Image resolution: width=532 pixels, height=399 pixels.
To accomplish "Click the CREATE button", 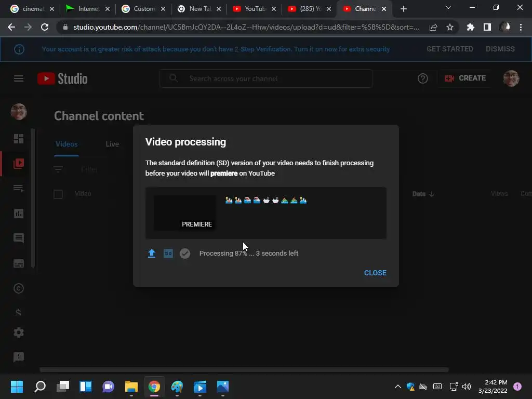I will coord(465,78).
